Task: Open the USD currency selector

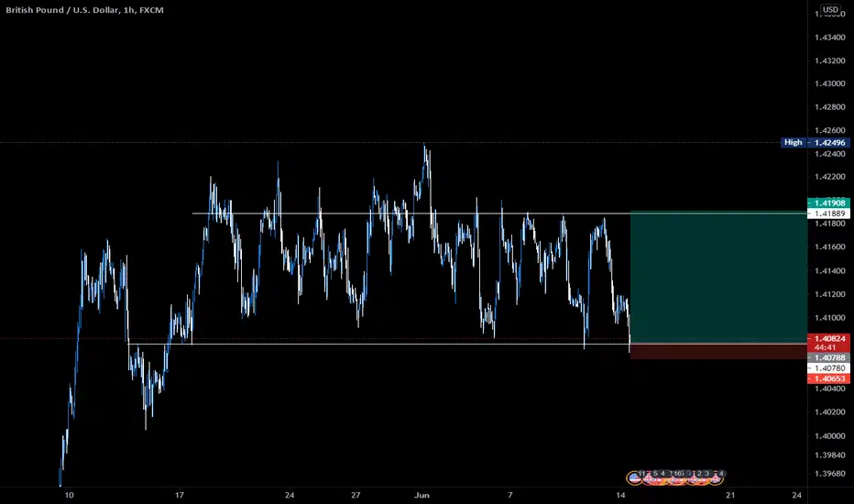Action: pyautogui.click(x=830, y=9)
